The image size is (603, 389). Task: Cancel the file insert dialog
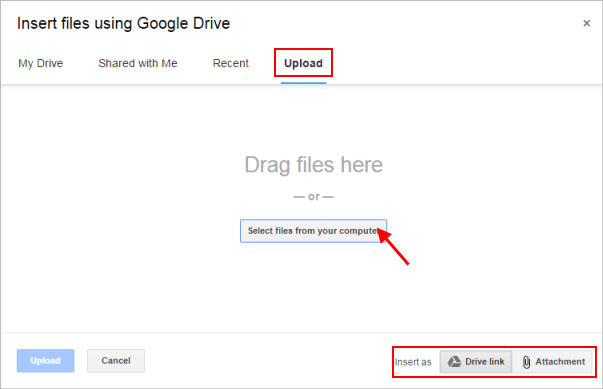click(x=116, y=361)
